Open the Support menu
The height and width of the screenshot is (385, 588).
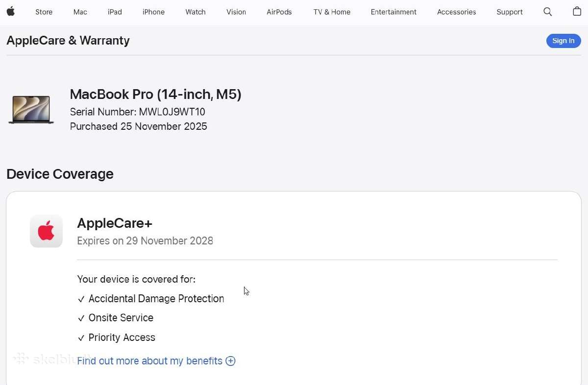(x=510, y=12)
